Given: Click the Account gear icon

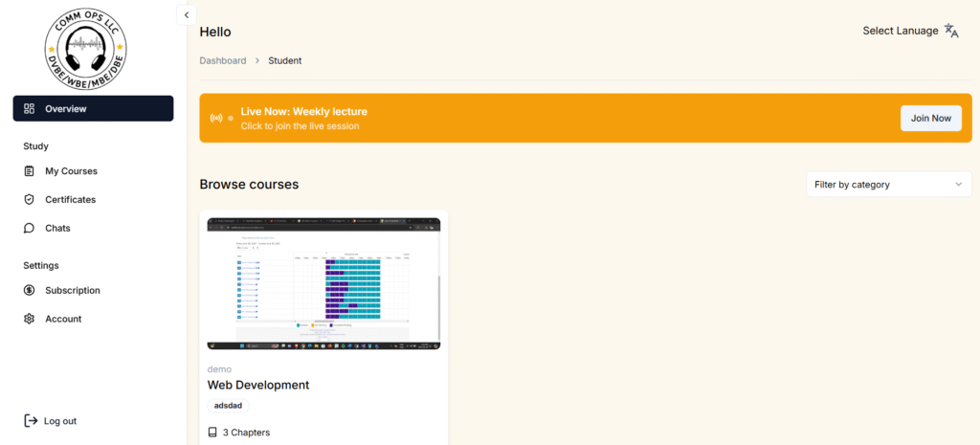Looking at the screenshot, I should click(29, 320).
